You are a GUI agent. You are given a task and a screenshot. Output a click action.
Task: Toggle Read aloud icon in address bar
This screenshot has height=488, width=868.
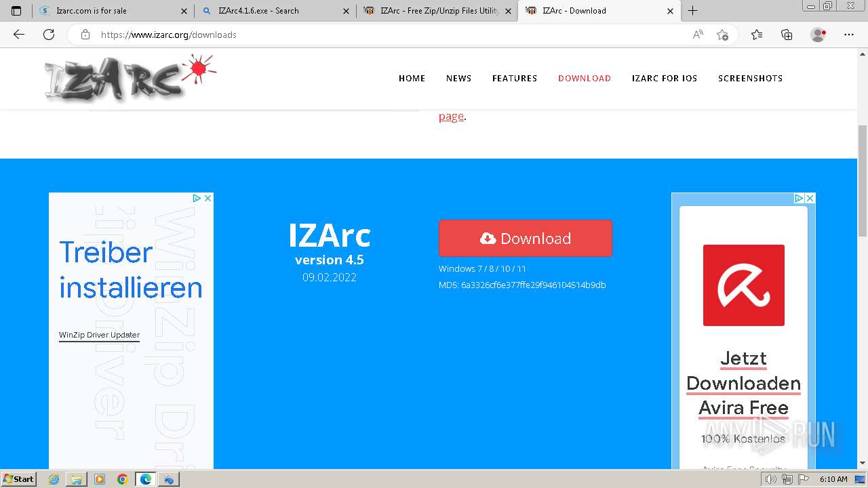[698, 35]
